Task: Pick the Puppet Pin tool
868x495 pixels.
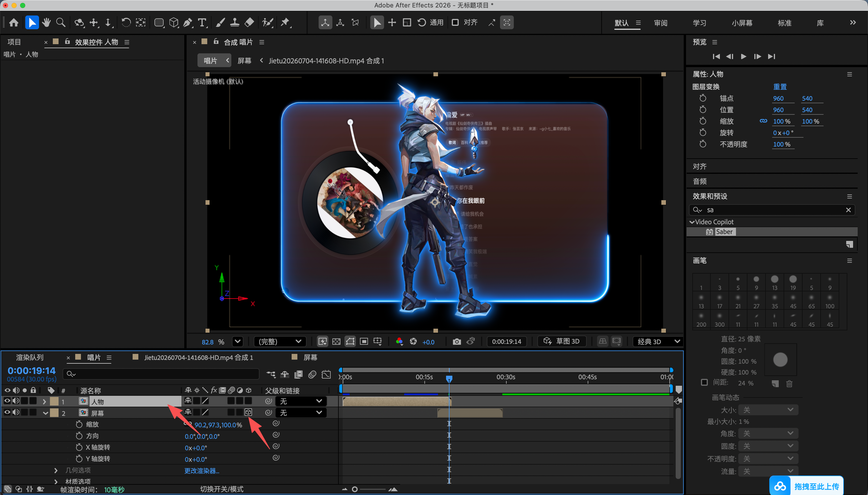Action: 285,23
